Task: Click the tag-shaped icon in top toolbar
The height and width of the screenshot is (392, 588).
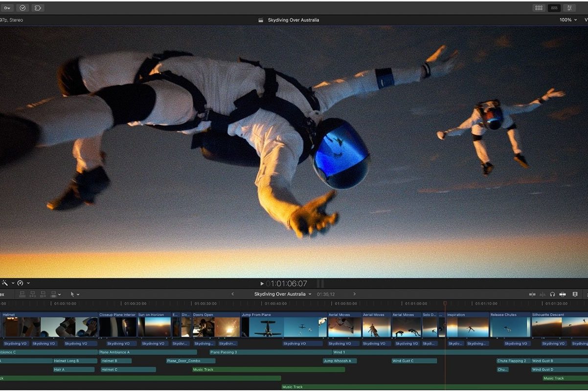Action: pos(38,8)
